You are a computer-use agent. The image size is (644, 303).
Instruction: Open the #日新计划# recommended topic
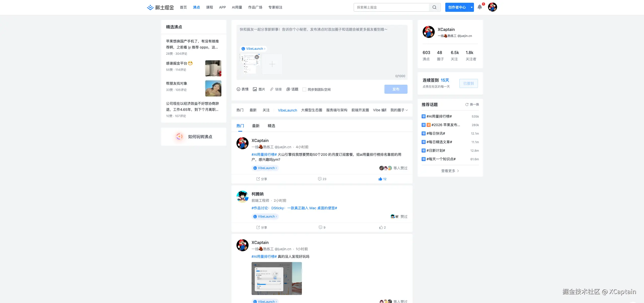point(436,150)
